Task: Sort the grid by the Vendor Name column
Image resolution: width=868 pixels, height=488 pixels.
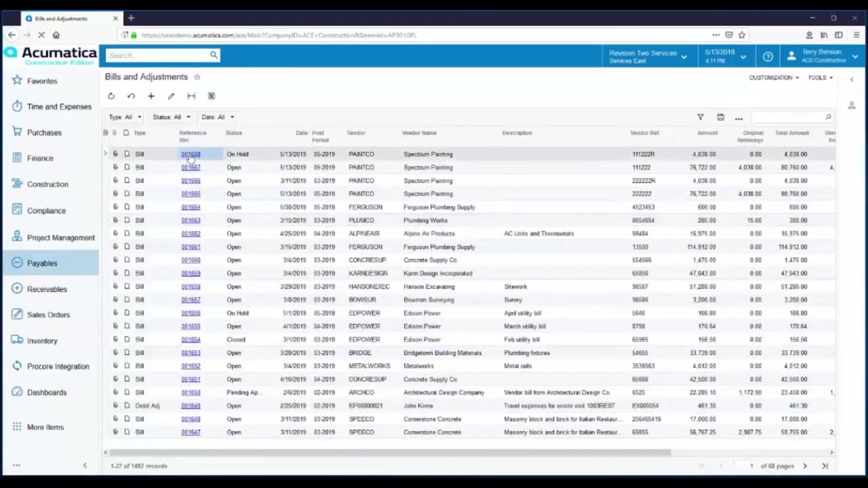Action: 419,133
